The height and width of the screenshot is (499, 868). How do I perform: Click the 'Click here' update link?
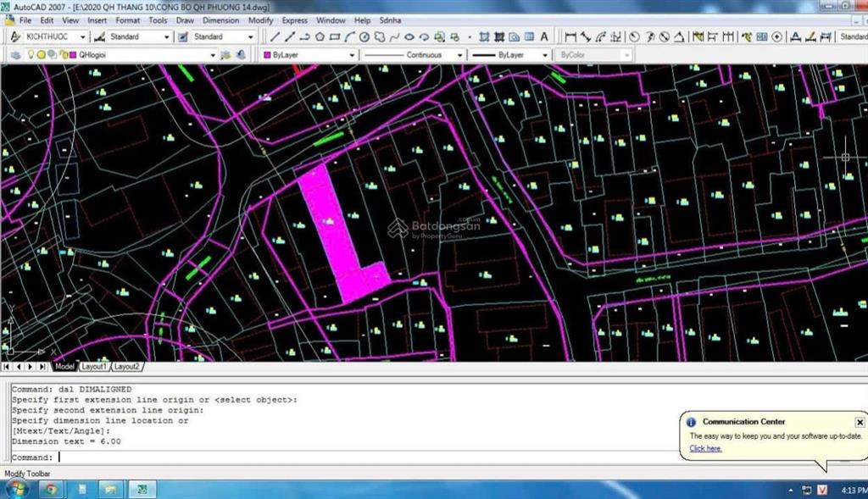click(x=705, y=448)
